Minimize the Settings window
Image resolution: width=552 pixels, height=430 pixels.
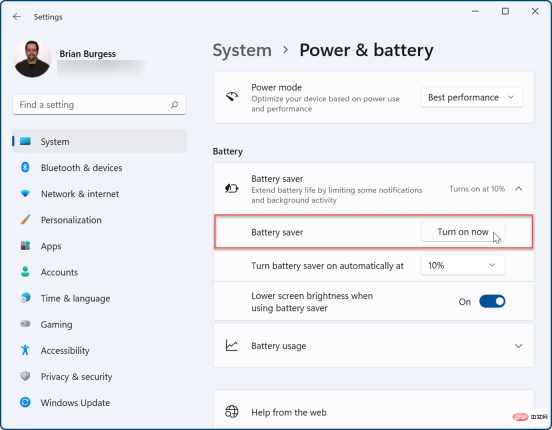pos(475,11)
